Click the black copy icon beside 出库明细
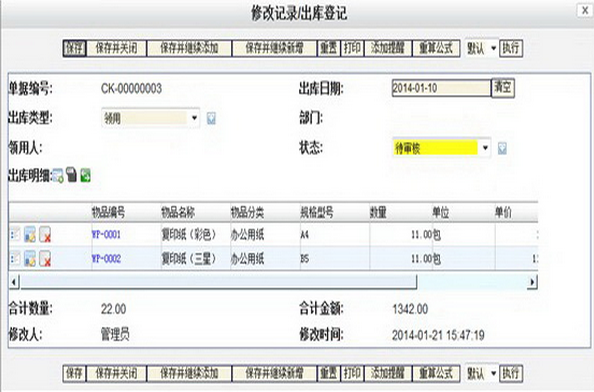594x392 pixels. (72, 175)
